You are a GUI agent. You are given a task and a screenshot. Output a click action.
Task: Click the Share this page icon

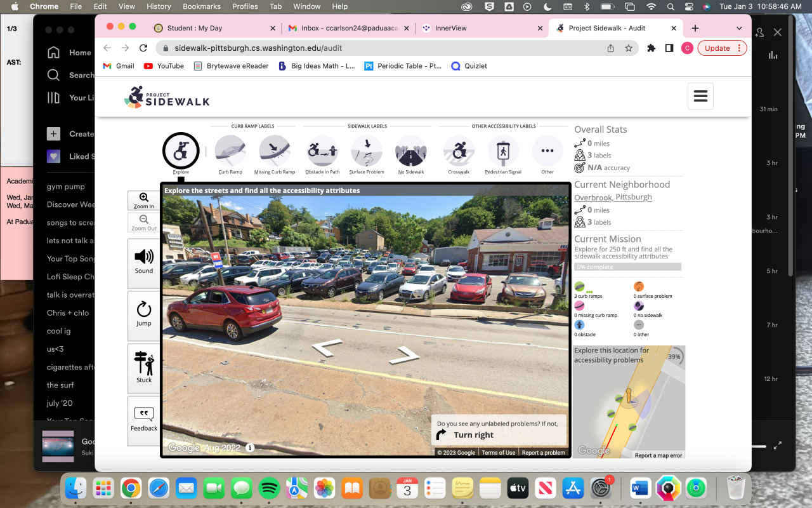coord(610,48)
